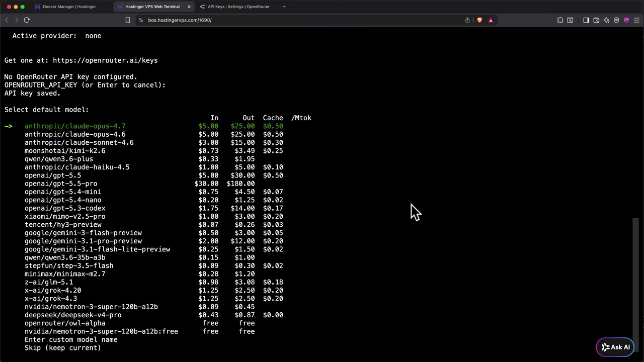The height and width of the screenshot is (362, 644).
Task: Switch to API Keys | Settings | OpenRouter tab
Action: click(238, 7)
